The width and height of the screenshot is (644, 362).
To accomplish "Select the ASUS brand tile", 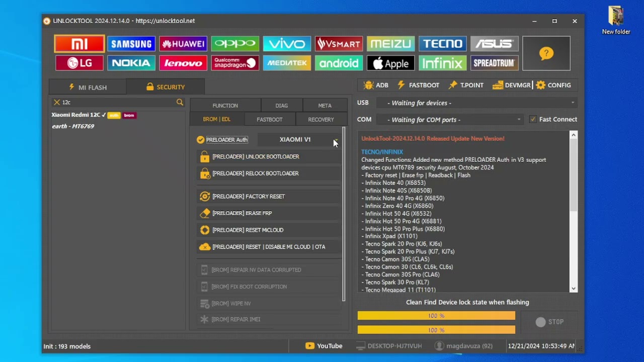I will tap(495, 44).
